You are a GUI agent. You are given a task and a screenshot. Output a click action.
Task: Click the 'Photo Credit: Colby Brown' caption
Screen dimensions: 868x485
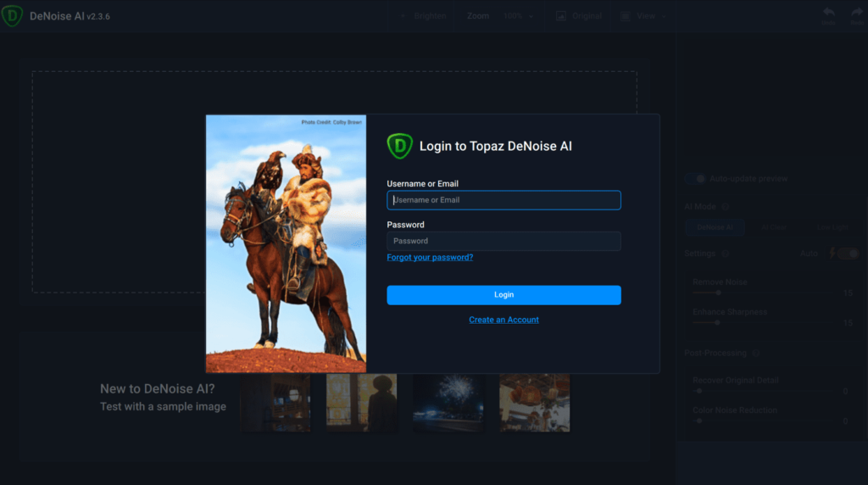coord(331,122)
